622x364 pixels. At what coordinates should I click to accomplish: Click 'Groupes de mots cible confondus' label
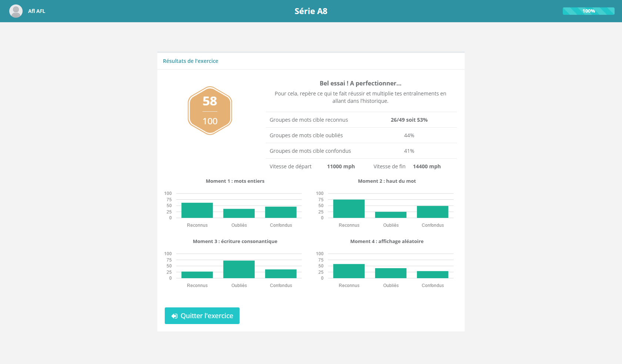[310, 151]
